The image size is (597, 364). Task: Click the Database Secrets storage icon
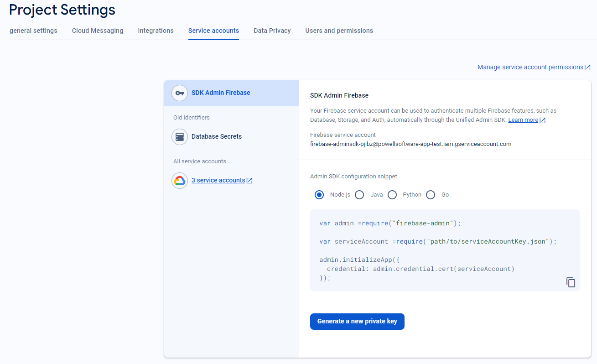(180, 136)
